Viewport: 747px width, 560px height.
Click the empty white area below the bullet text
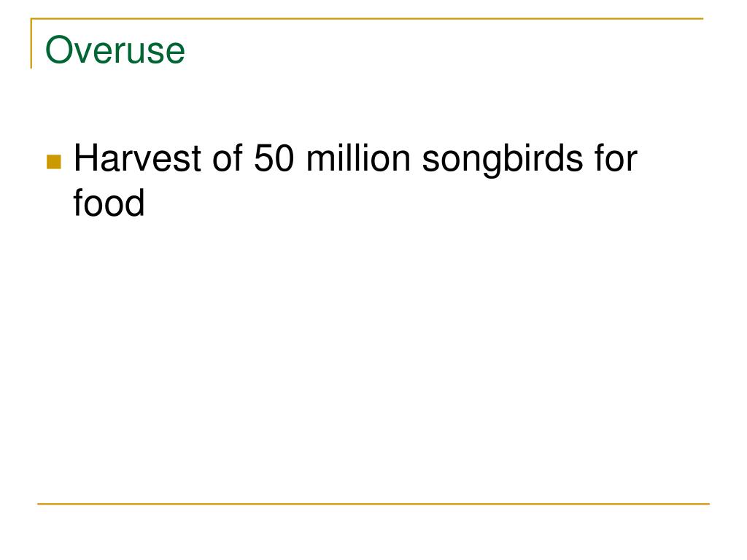tap(365, 350)
